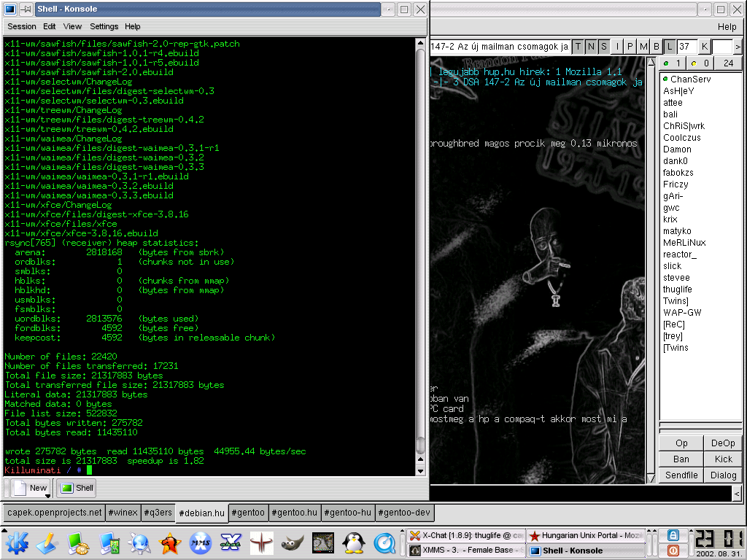The height and width of the screenshot is (560, 747).
Task: Launch the Mozilla red star dinosaur icon
Action: tap(170, 542)
